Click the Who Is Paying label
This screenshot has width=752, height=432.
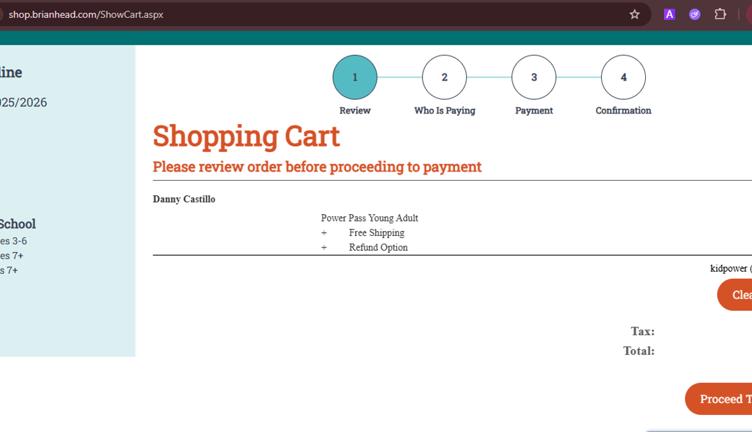[445, 110]
